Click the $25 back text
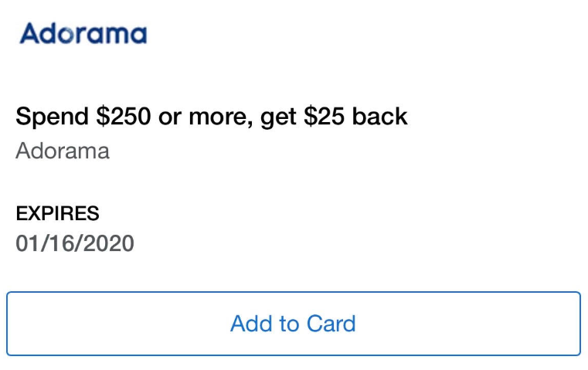The width and height of the screenshot is (588, 370). click(x=355, y=116)
